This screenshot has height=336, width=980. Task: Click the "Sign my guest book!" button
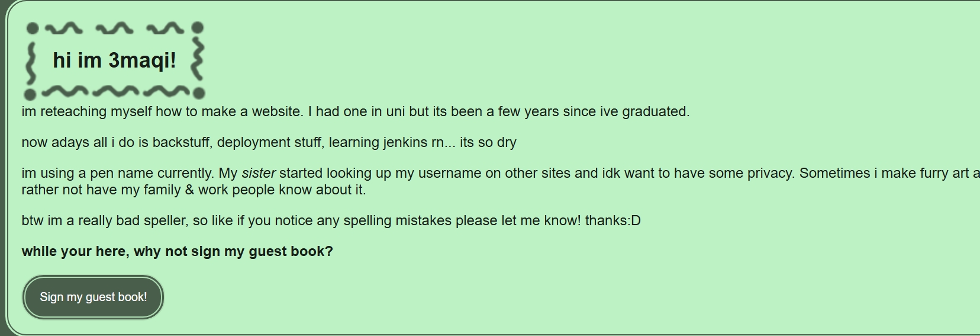click(93, 297)
